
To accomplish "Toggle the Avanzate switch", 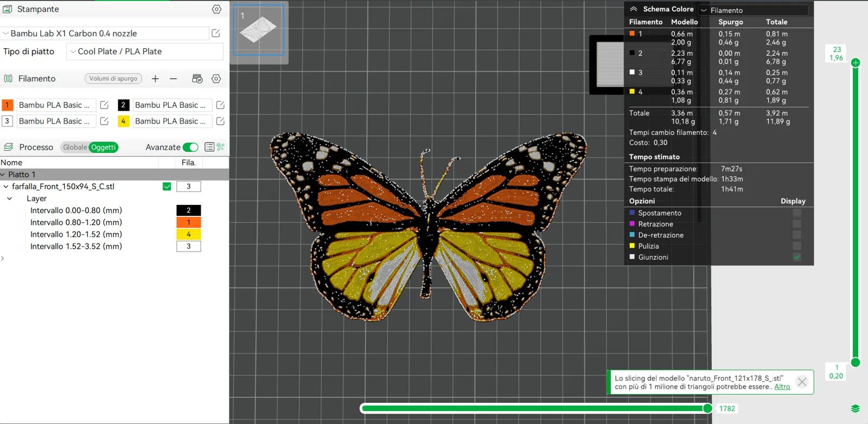I will (190, 147).
